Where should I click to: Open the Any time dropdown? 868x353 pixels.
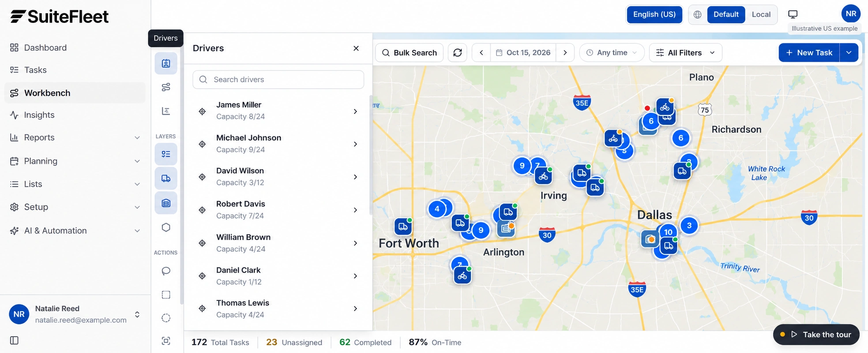(612, 53)
